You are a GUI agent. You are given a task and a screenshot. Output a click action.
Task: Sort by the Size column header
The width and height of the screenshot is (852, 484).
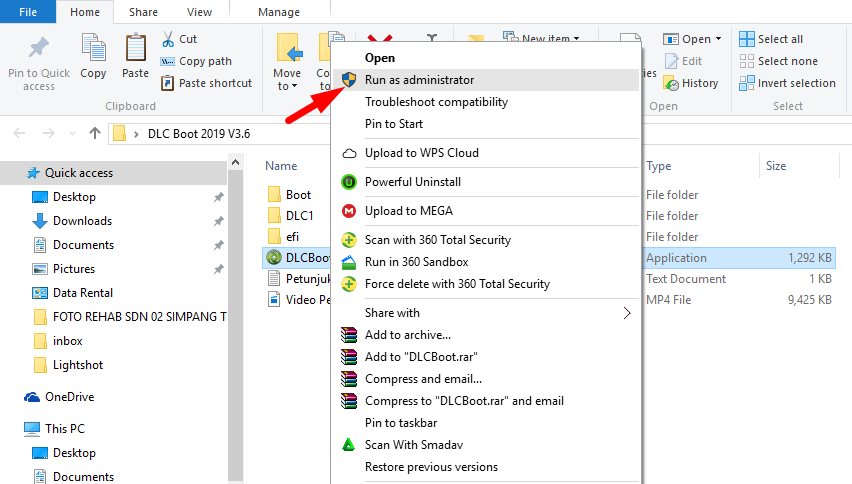tap(776, 166)
